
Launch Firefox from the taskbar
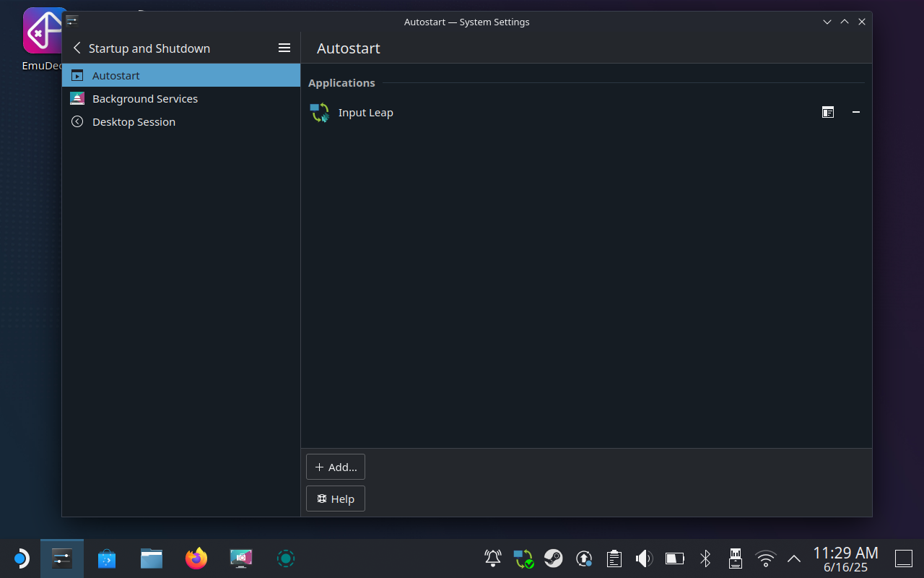point(196,558)
